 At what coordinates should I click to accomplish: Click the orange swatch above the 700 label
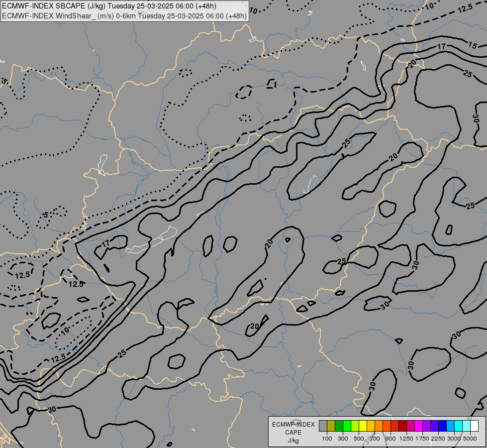pos(379,426)
